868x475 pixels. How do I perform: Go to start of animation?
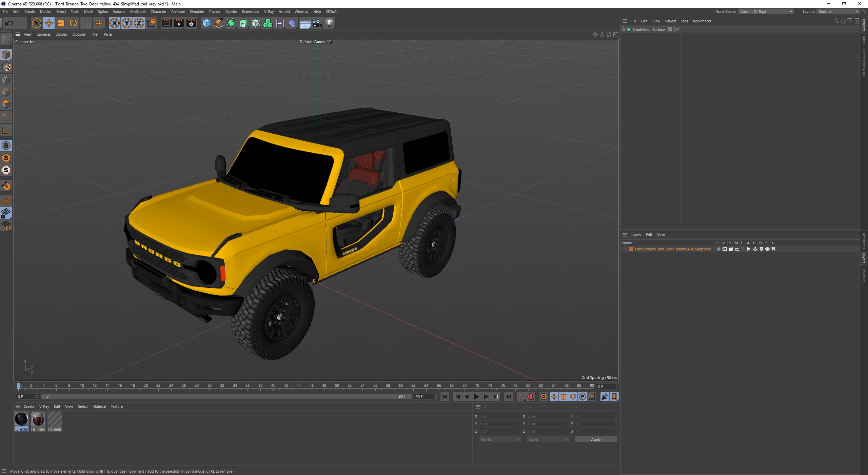point(445,397)
